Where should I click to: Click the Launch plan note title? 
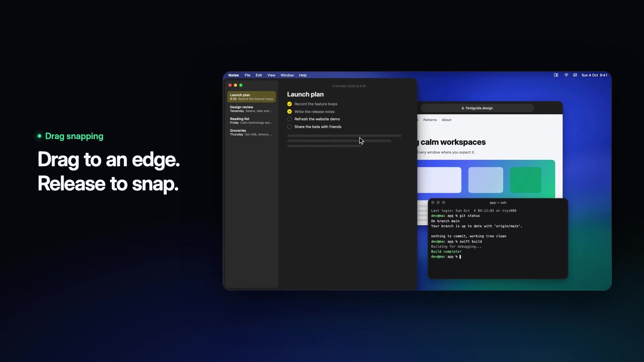pos(305,95)
